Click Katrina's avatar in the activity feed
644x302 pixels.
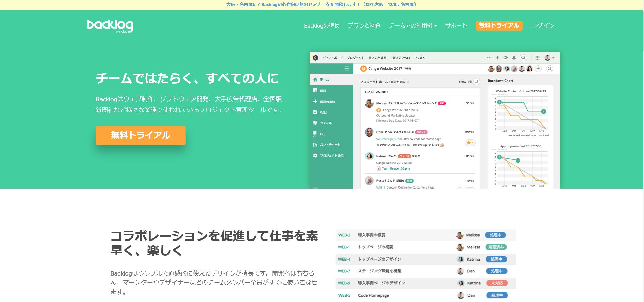(x=369, y=156)
